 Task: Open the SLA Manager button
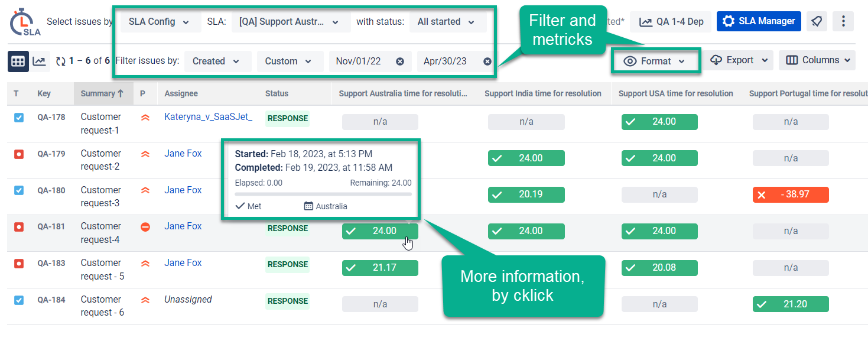759,21
